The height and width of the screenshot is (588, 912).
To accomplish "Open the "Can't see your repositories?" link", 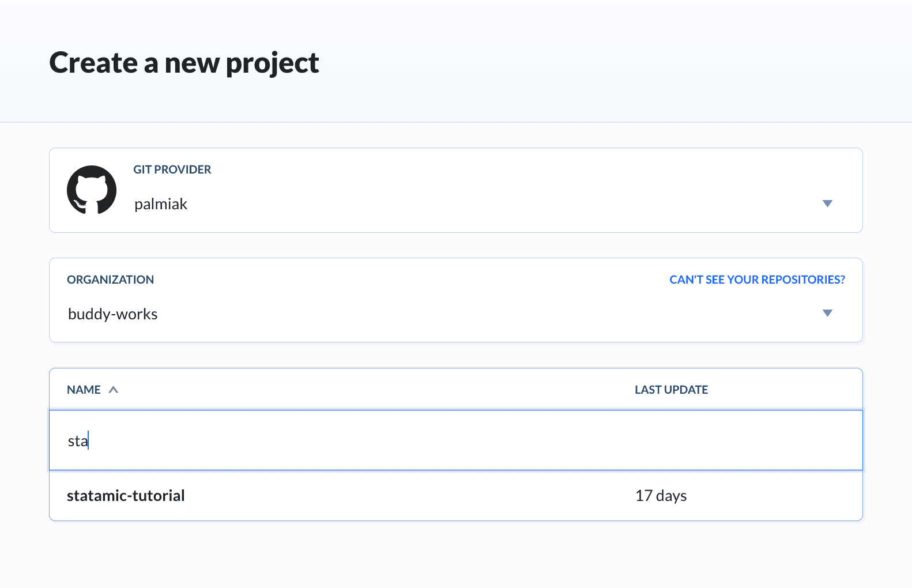I will [x=757, y=280].
